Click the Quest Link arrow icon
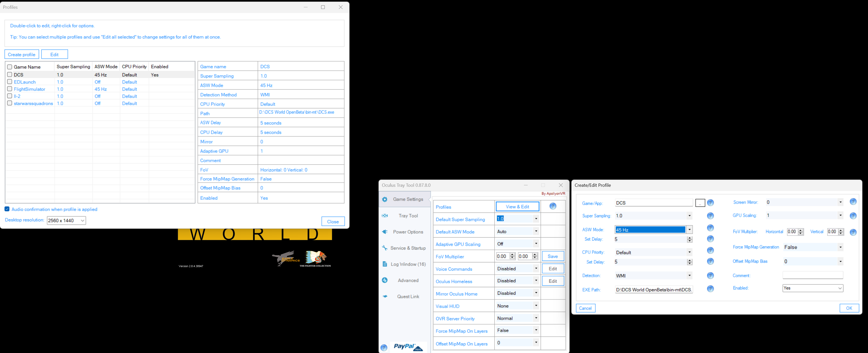Viewport: 868px width, 353px height. (x=385, y=296)
